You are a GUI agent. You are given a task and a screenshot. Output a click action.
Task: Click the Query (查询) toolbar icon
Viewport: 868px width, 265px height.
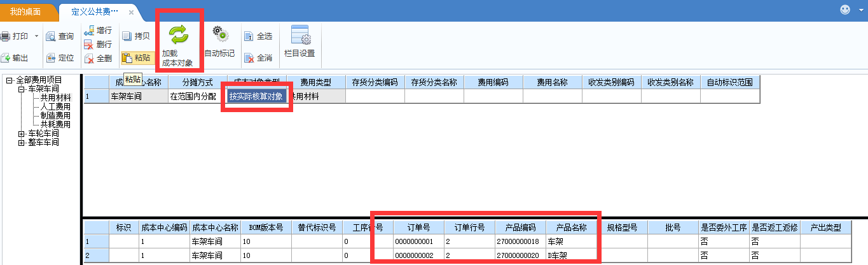pyautogui.click(x=51, y=36)
